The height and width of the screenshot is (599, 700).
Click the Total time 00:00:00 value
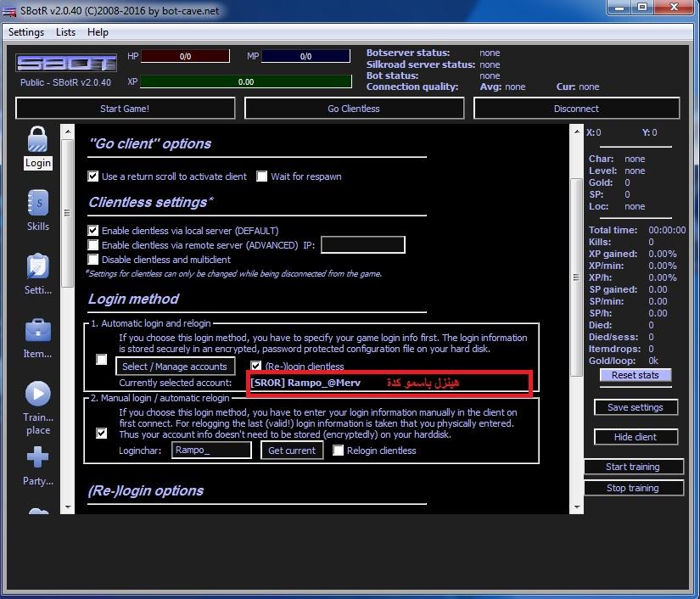point(667,230)
